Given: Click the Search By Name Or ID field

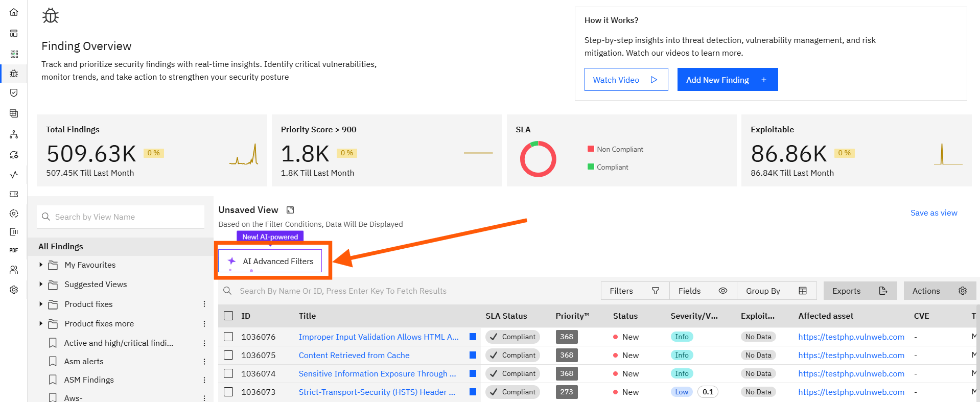Looking at the screenshot, I should pyautogui.click(x=409, y=291).
